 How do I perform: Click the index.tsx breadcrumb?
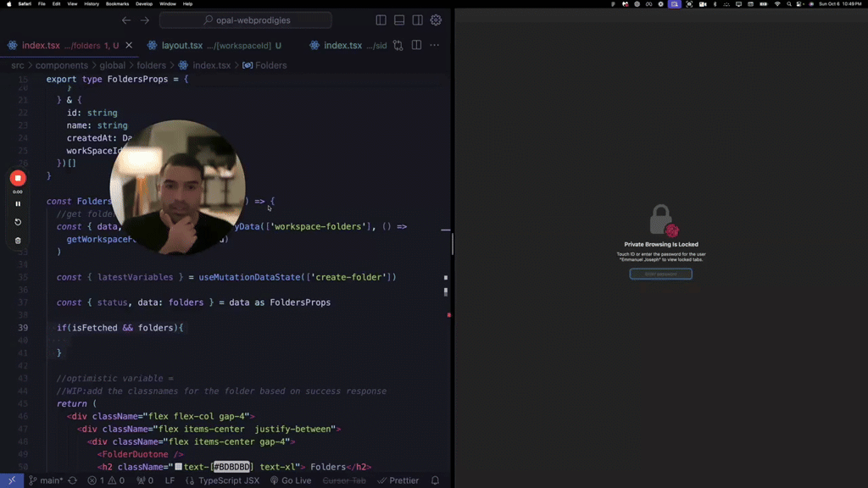point(204,65)
